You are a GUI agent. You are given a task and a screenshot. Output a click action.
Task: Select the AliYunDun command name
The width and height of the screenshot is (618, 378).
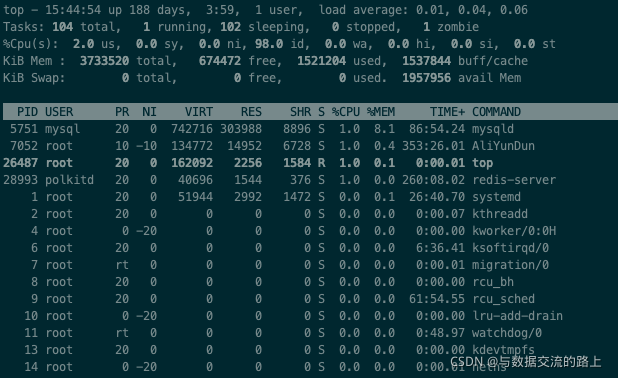[504, 146]
